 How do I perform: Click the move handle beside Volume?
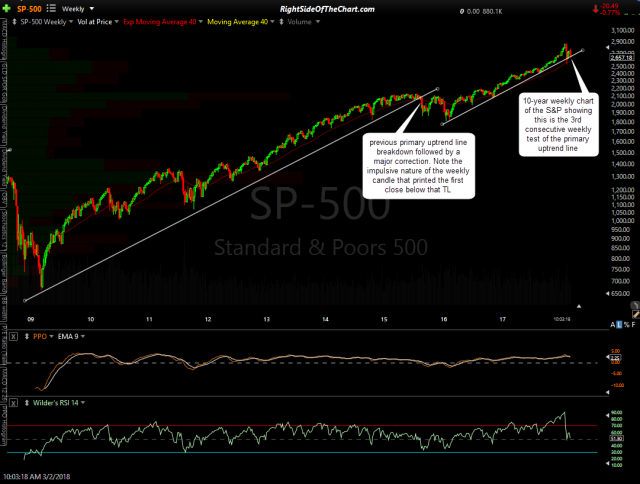tap(281, 22)
